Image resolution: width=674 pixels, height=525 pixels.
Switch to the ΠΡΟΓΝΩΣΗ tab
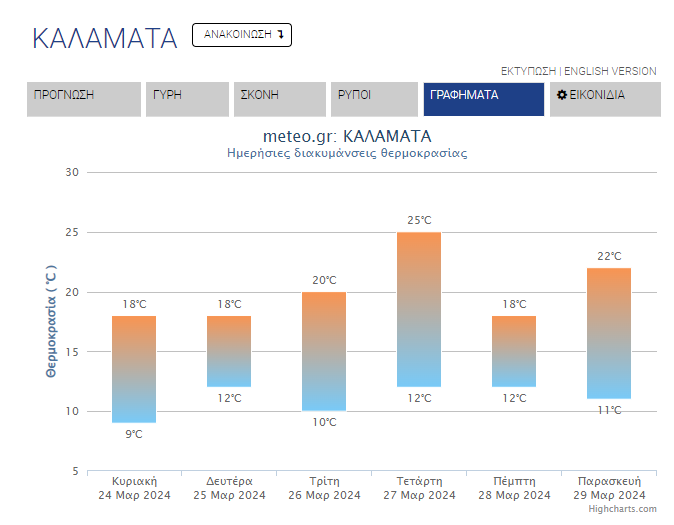pos(84,99)
